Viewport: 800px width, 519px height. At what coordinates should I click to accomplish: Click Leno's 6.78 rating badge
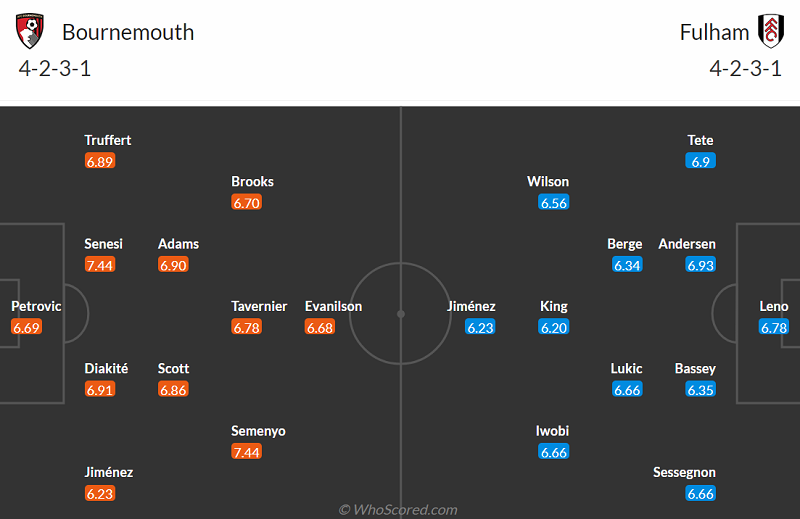tap(773, 327)
